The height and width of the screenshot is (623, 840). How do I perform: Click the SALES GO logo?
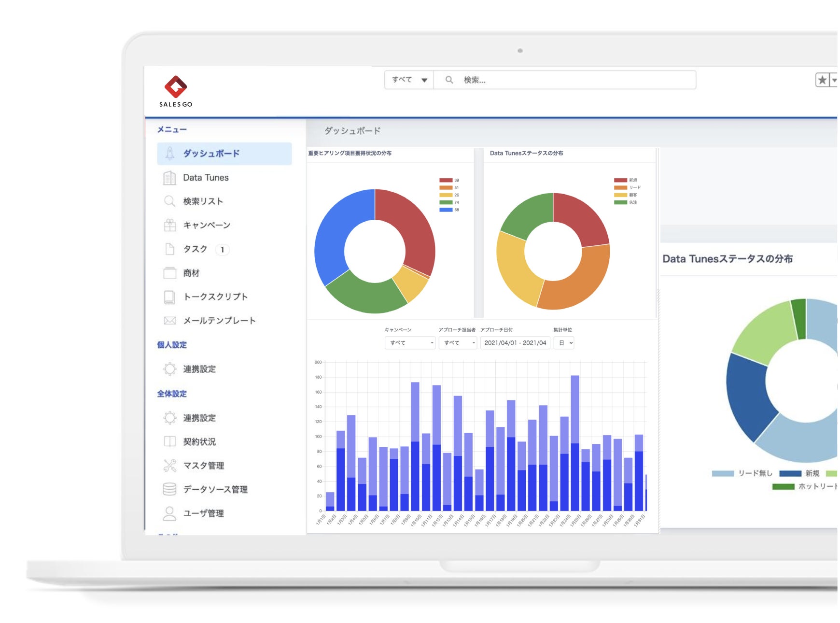[x=176, y=91]
